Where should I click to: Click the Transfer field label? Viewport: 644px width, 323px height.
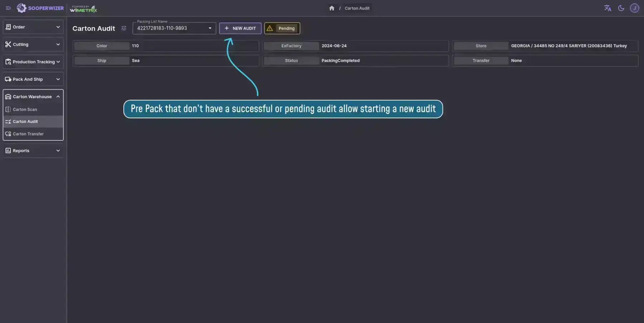pyautogui.click(x=481, y=60)
